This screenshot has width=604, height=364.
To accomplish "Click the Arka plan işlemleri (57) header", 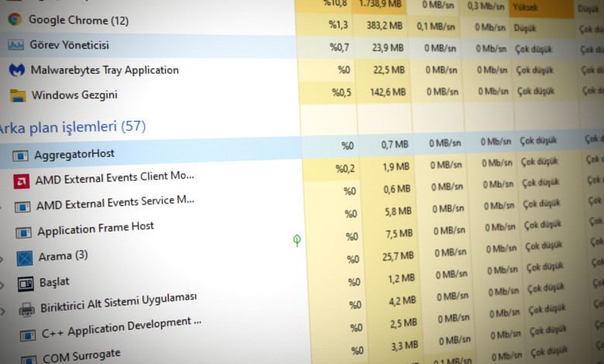I will (72, 127).
